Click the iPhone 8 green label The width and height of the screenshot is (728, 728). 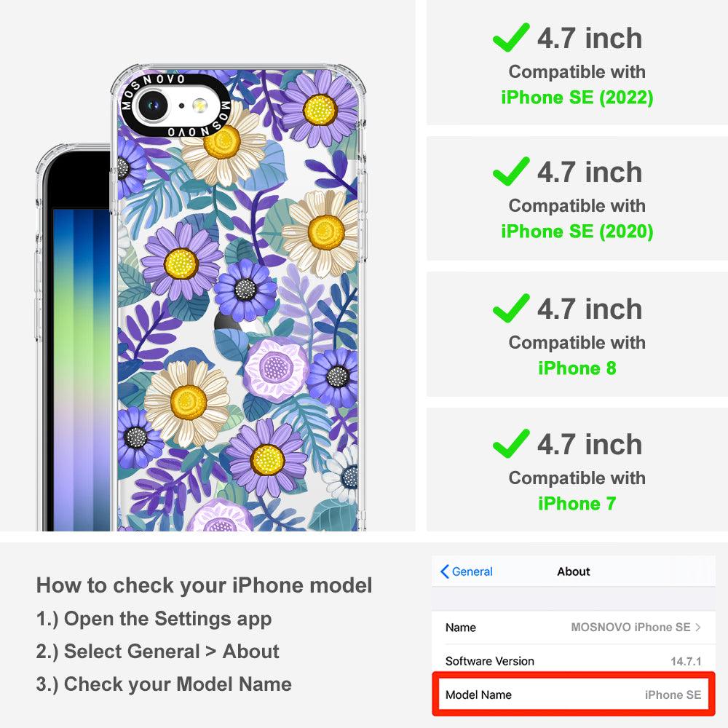pos(577,368)
